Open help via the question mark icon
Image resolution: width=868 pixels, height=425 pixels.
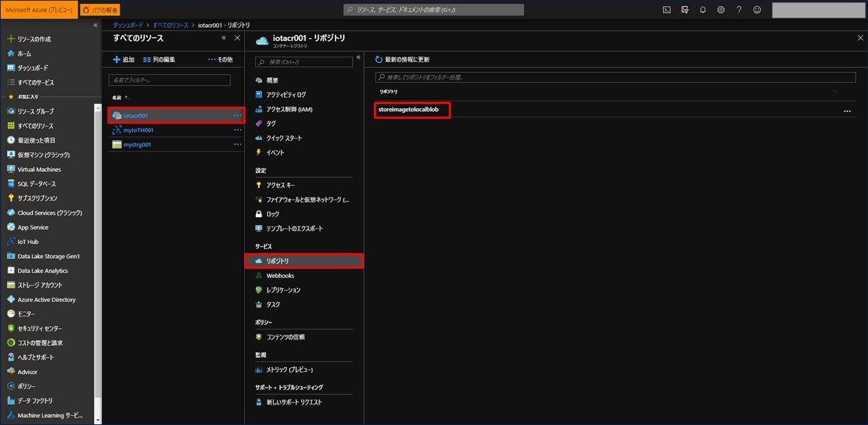point(739,10)
